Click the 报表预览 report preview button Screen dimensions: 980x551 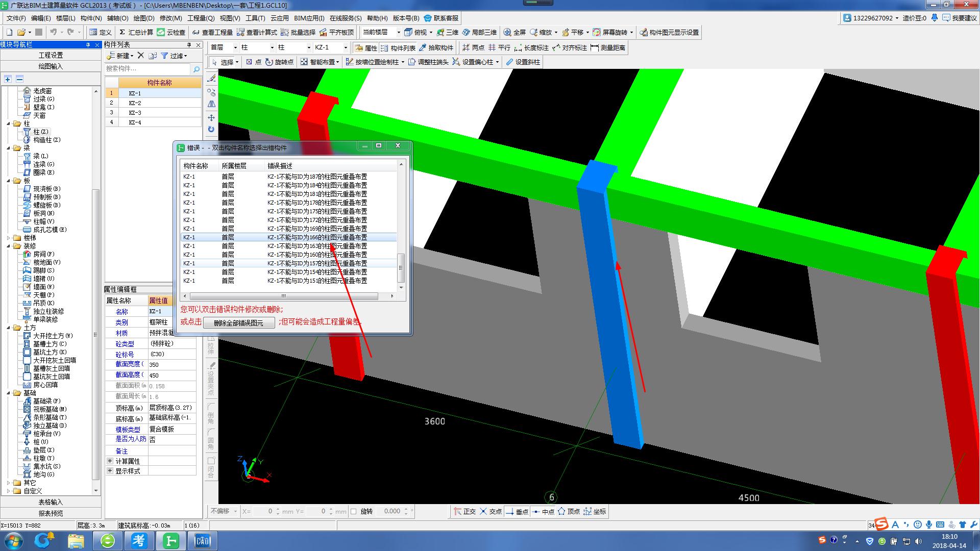point(51,513)
